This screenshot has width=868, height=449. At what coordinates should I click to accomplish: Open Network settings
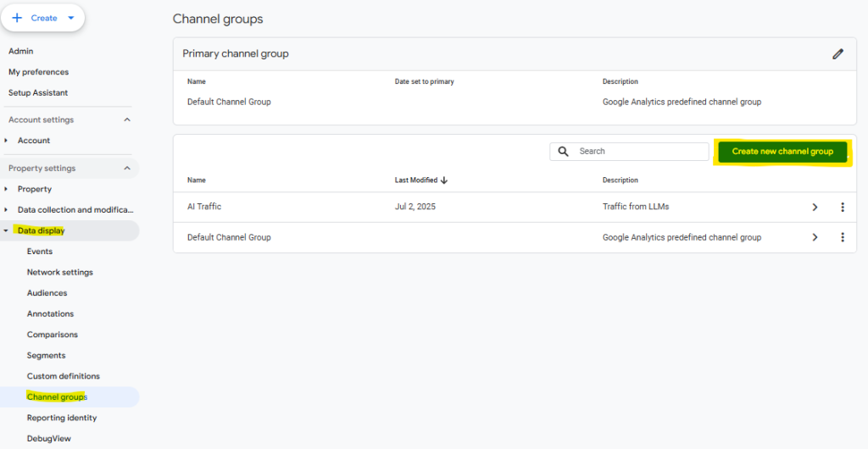[60, 272]
